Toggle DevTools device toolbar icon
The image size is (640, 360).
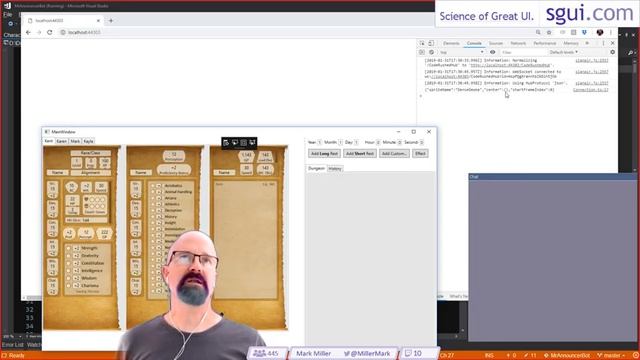click(x=431, y=43)
